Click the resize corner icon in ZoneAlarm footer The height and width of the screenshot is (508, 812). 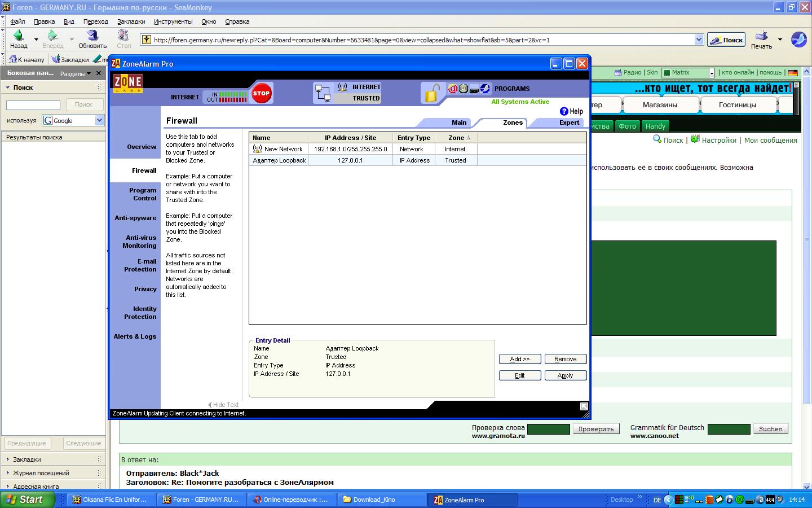[584, 406]
